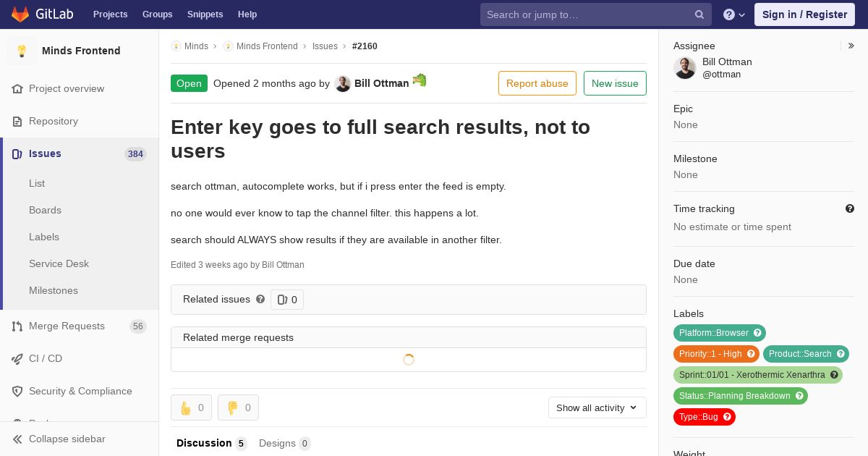Viewport: 868px width, 456px height.
Task: Click the Search or jump to field
Action: click(x=596, y=14)
